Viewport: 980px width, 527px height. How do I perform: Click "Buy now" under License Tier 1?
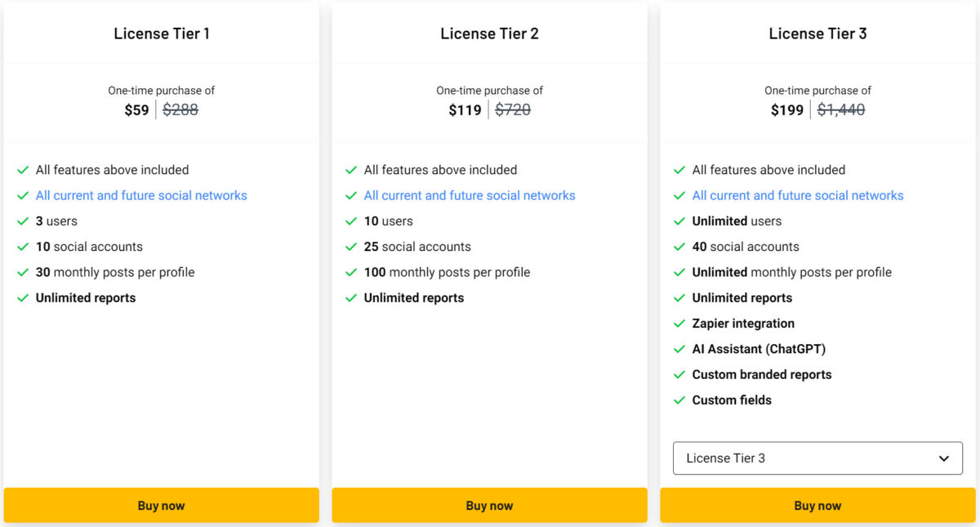(x=161, y=505)
